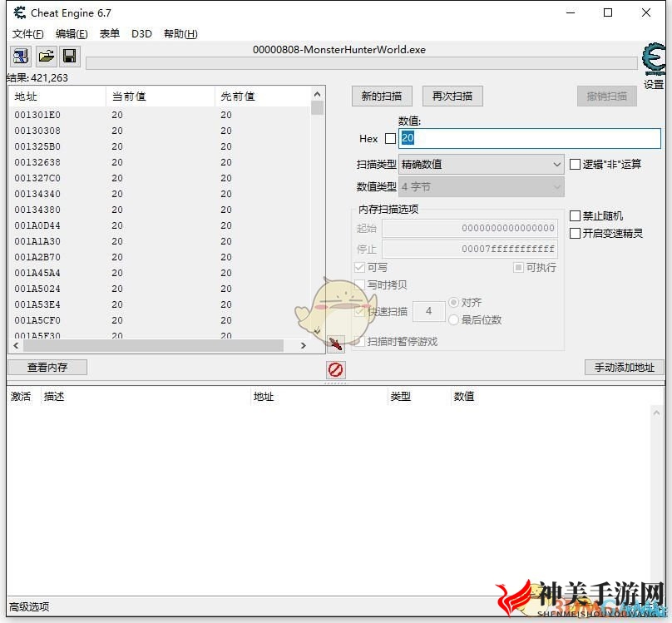Select address row 00130308

(x=160, y=131)
